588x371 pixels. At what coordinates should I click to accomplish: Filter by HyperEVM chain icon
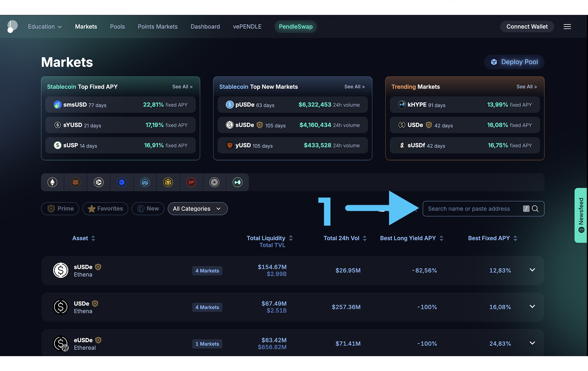point(237,182)
